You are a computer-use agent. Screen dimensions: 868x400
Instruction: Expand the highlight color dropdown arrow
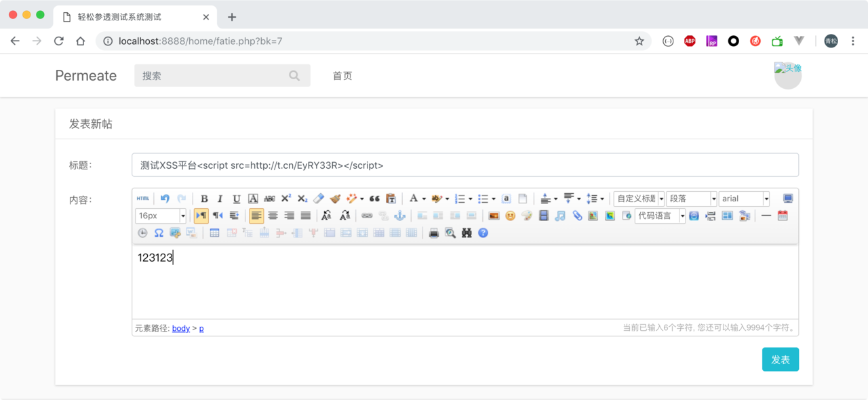[x=448, y=199]
